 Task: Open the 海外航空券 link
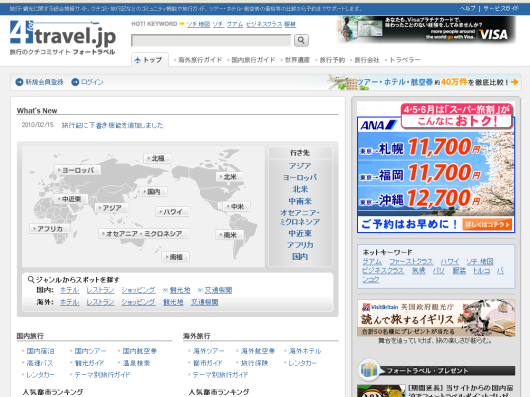[258, 351]
